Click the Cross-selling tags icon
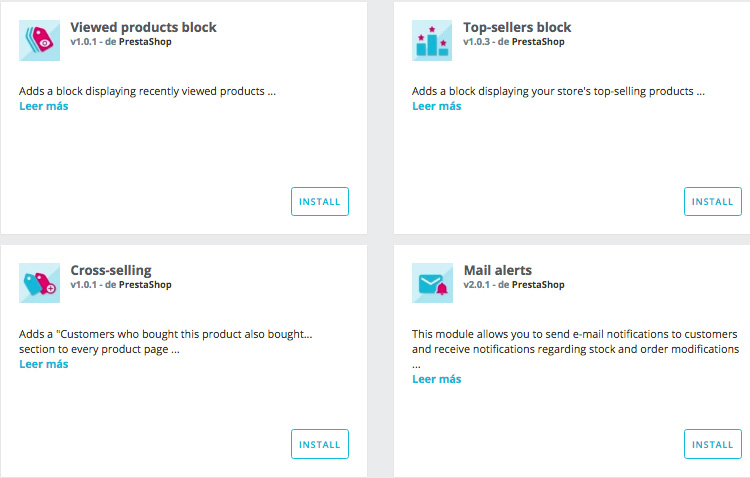 [x=40, y=283]
